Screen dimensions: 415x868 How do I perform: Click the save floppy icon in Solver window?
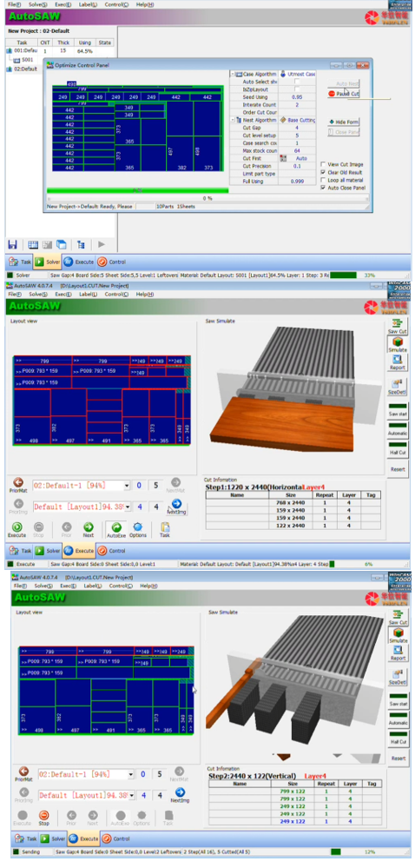coord(12,244)
